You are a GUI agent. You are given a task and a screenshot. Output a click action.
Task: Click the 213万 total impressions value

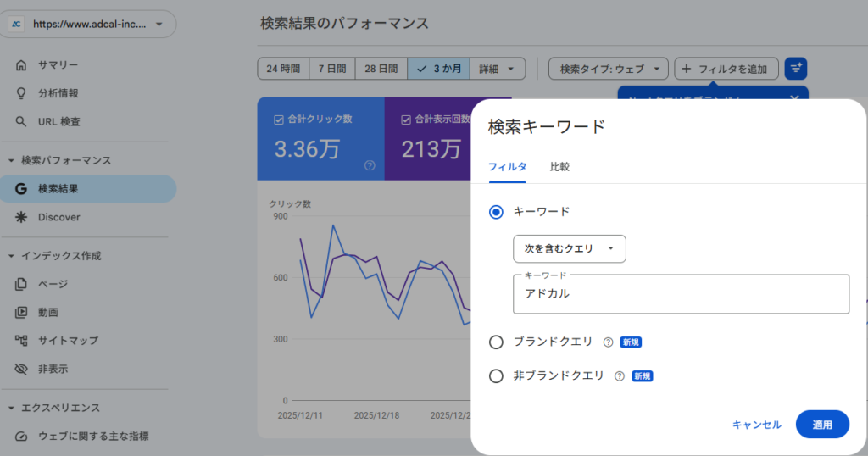point(431,149)
